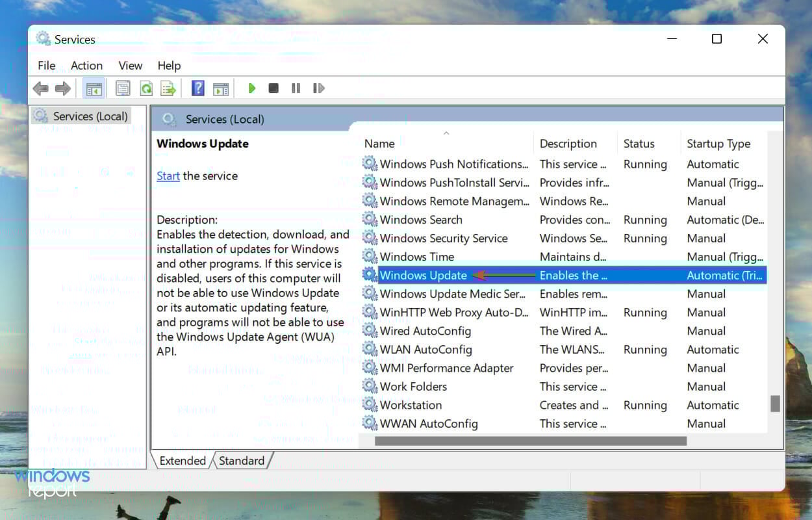
Task: Click the Start the service link
Action: point(168,175)
